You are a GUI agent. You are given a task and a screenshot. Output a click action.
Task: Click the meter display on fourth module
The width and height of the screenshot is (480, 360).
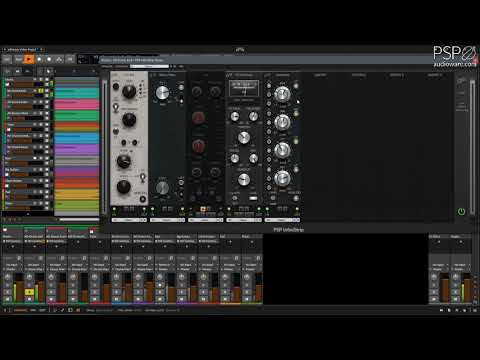[x=244, y=88]
